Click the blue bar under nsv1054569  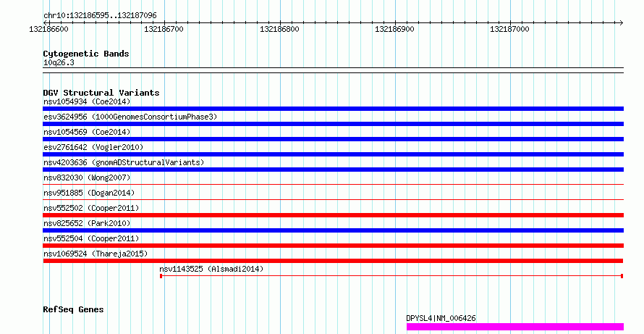(333, 139)
